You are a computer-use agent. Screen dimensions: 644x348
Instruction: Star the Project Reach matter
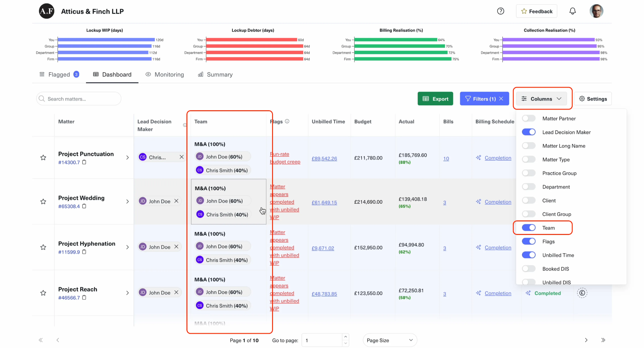pyautogui.click(x=43, y=293)
